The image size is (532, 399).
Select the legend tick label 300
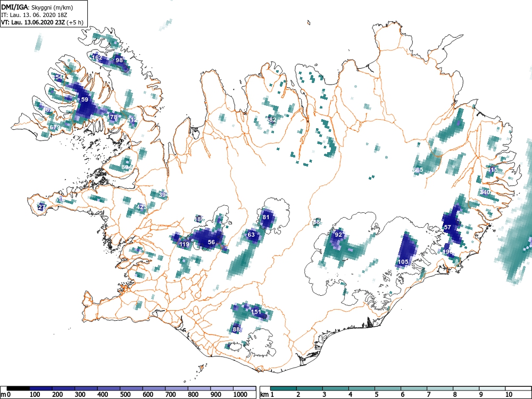[x=80, y=395]
